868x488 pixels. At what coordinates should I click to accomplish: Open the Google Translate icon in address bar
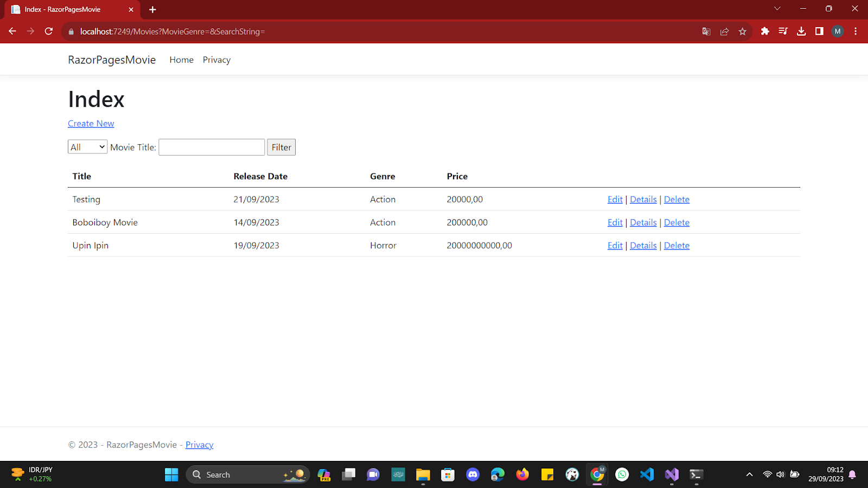(706, 31)
